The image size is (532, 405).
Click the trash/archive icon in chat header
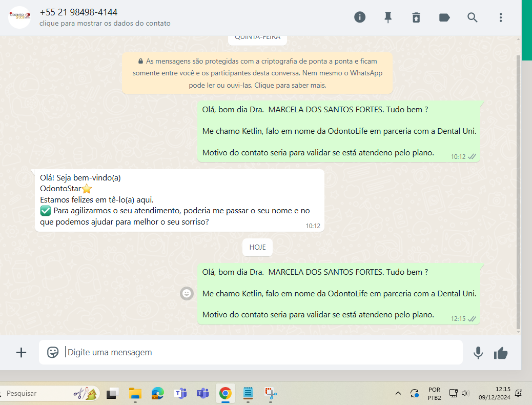416,17
